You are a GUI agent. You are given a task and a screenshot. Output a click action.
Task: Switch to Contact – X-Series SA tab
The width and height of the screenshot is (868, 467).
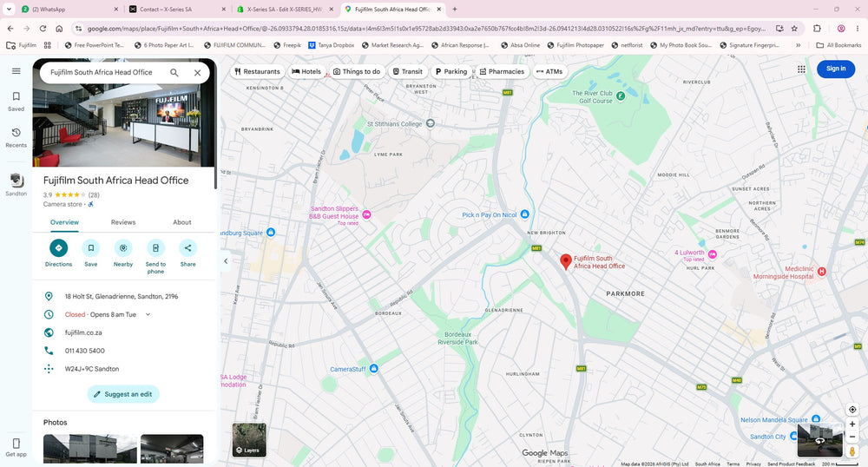(177, 10)
